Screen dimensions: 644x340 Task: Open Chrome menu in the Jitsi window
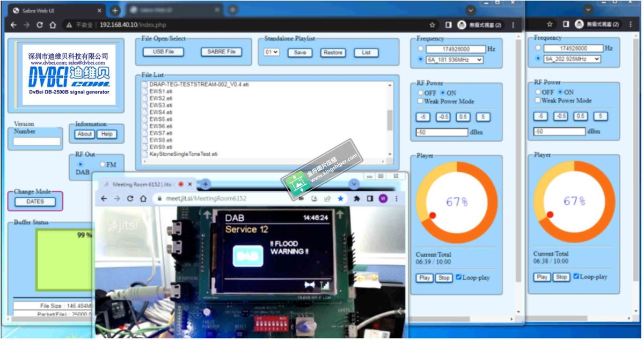397,198
